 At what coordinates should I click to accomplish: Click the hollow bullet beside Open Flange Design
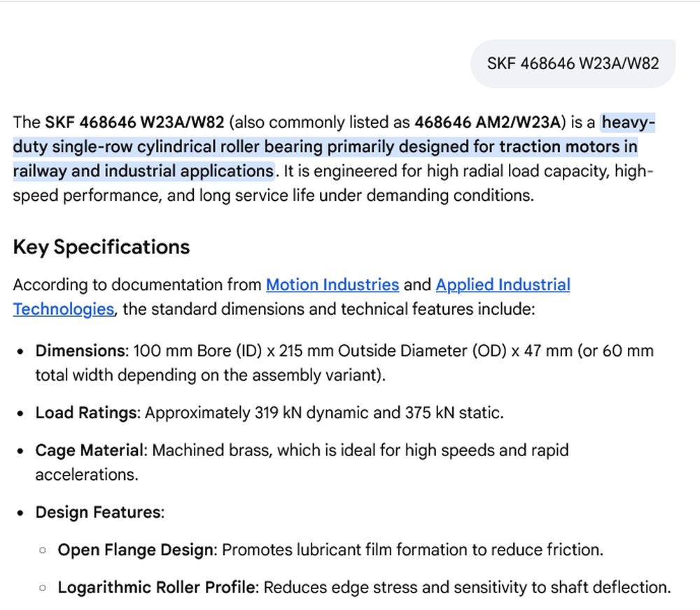[43, 551]
